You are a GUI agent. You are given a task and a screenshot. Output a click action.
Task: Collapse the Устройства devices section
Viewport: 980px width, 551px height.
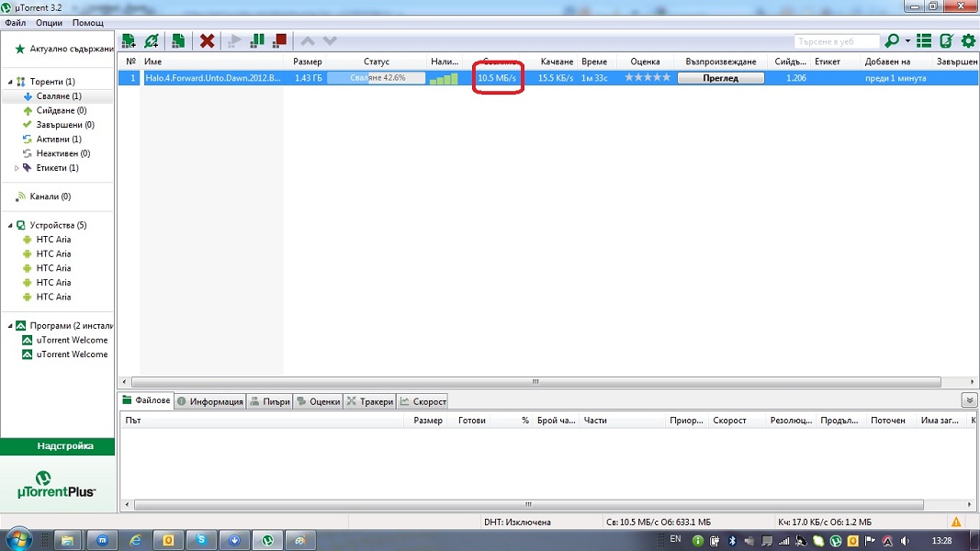point(9,225)
